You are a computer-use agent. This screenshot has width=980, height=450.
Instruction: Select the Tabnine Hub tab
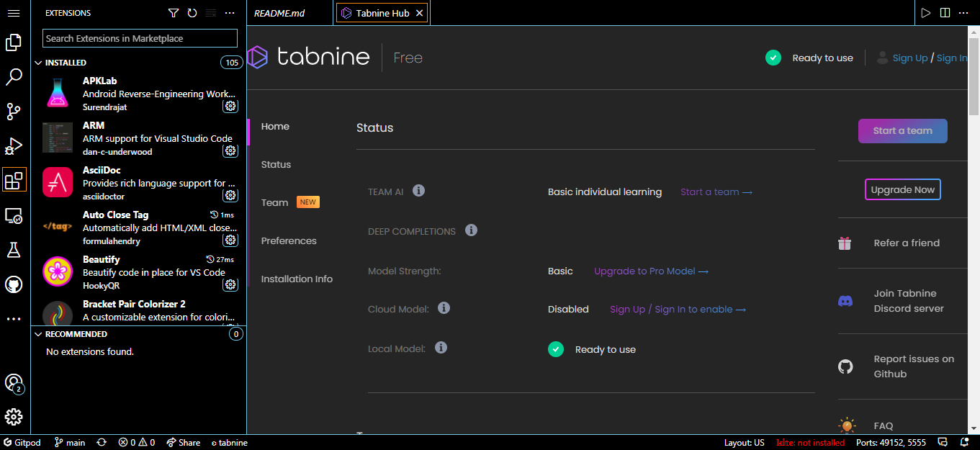(382, 13)
